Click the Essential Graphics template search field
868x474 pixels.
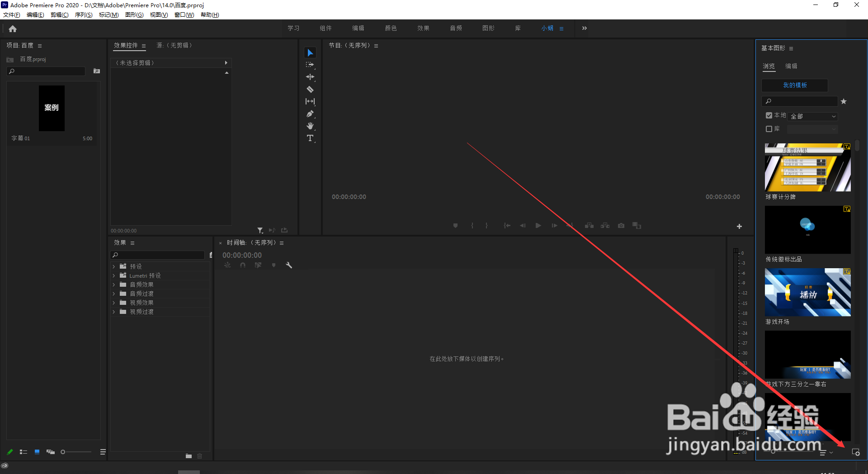800,101
